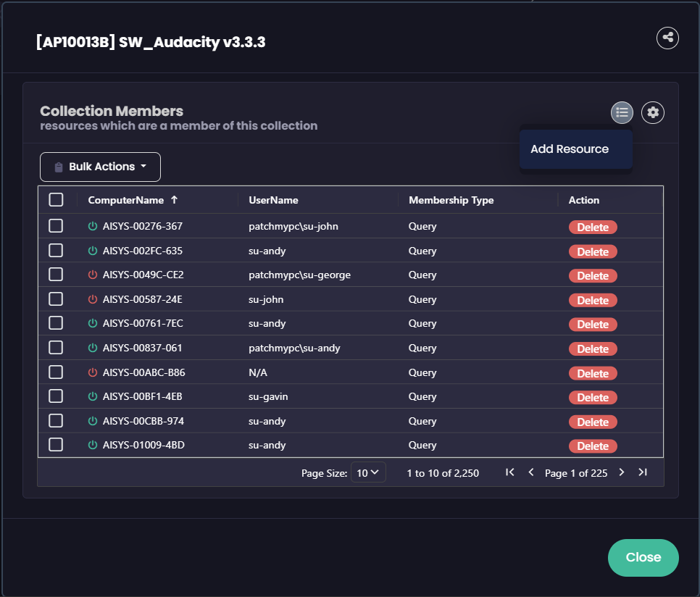The image size is (700, 597).
Task: Sort by the ComputerName column header
Action: point(126,200)
